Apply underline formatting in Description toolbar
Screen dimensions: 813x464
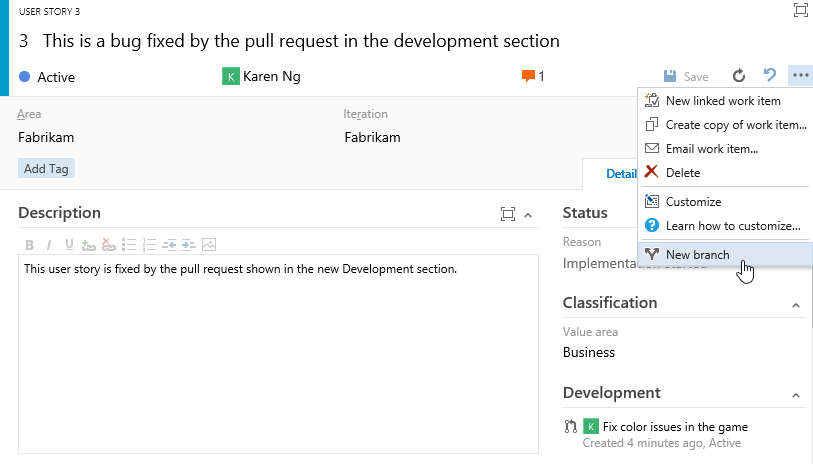69,245
